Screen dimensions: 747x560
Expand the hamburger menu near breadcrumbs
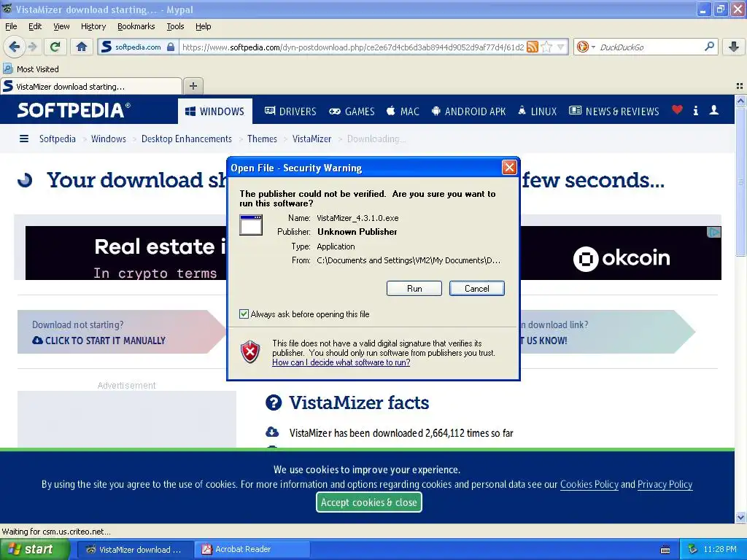point(24,139)
